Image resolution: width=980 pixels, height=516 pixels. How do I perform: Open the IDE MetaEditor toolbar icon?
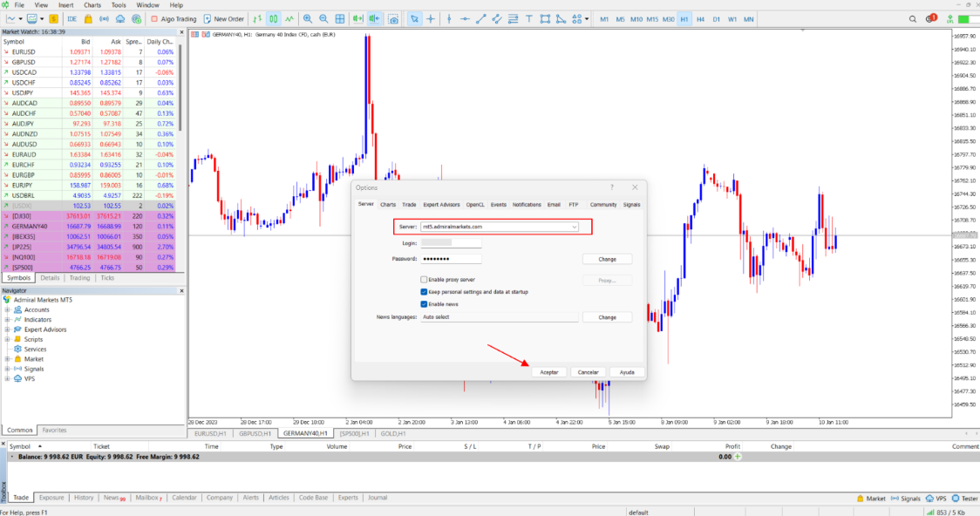[71, 19]
